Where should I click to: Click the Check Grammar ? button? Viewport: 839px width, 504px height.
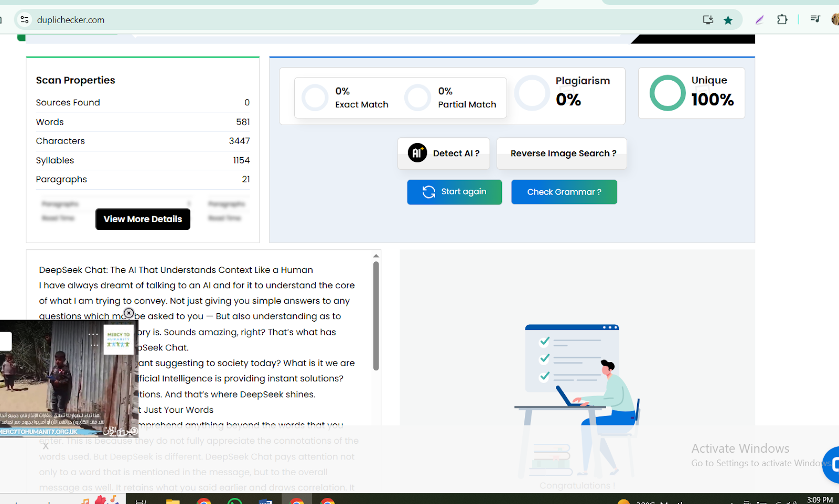(564, 192)
